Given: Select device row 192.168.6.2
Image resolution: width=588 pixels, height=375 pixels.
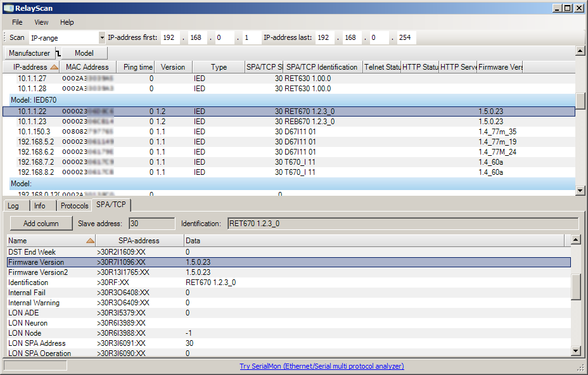Looking at the screenshot, I should point(289,152).
